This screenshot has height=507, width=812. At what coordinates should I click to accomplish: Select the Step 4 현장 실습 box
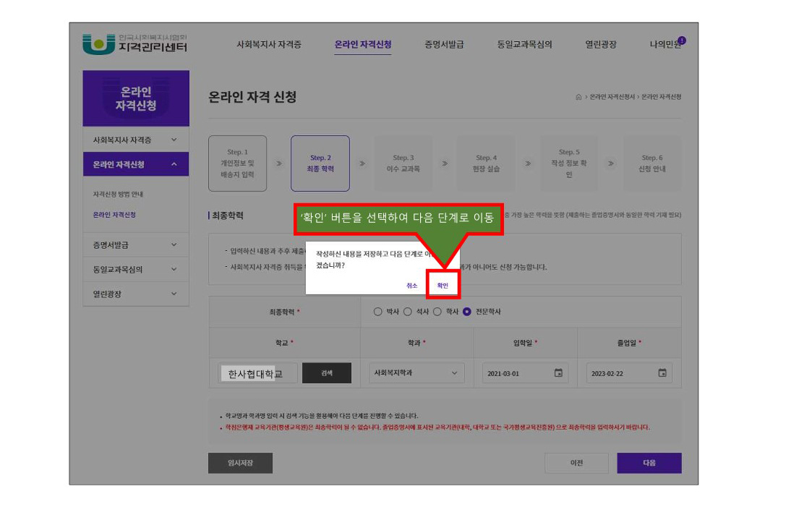coord(487,163)
